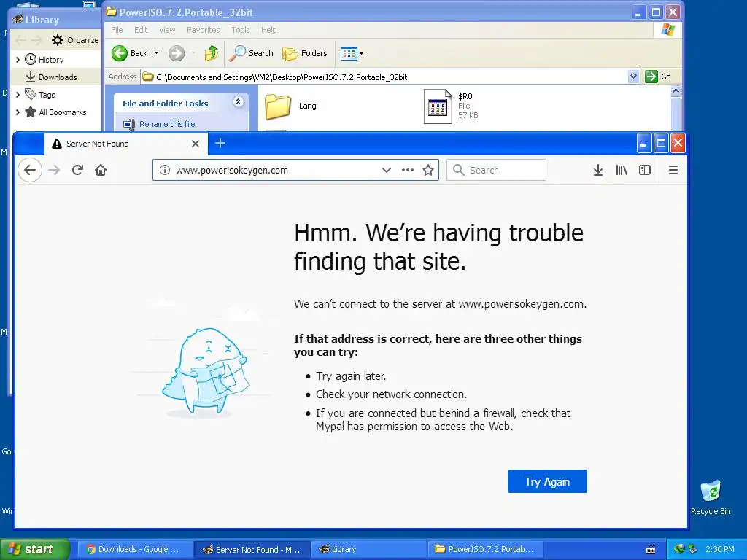Viewport: 747px width, 560px height.
Task: Expand History in Library tree
Action: tap(18, 60)
